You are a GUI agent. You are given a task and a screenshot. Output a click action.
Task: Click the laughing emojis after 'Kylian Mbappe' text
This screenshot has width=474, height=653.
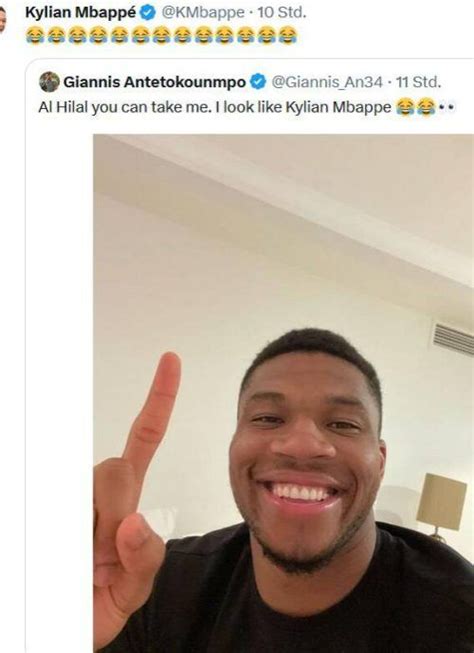pos(416,107)
